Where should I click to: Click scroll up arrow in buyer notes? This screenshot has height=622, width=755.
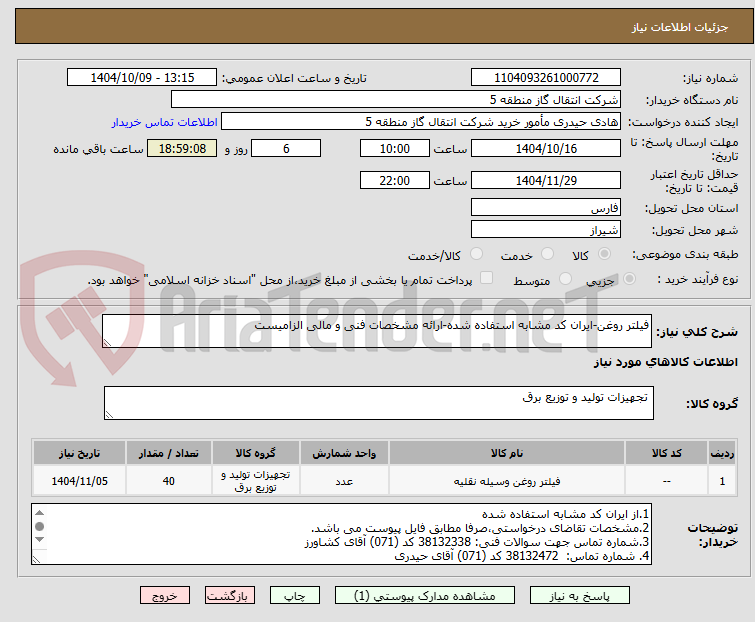pyautogui.click(x=40, y=513)
